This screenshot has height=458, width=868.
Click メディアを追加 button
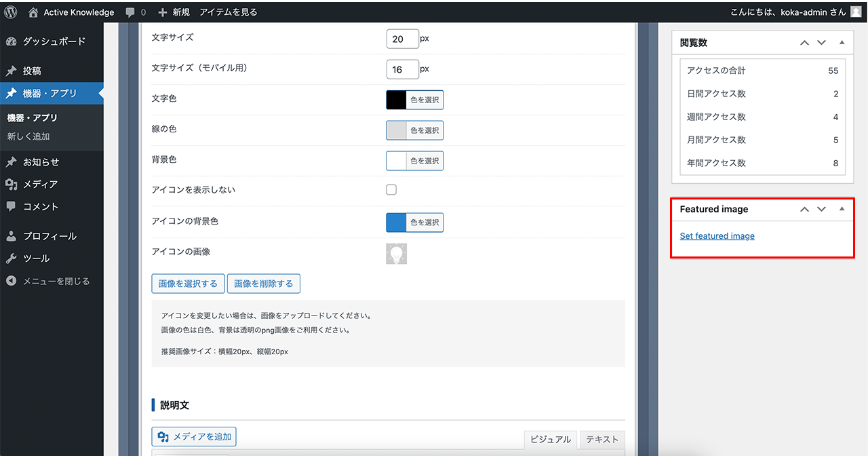pos(194,436)
